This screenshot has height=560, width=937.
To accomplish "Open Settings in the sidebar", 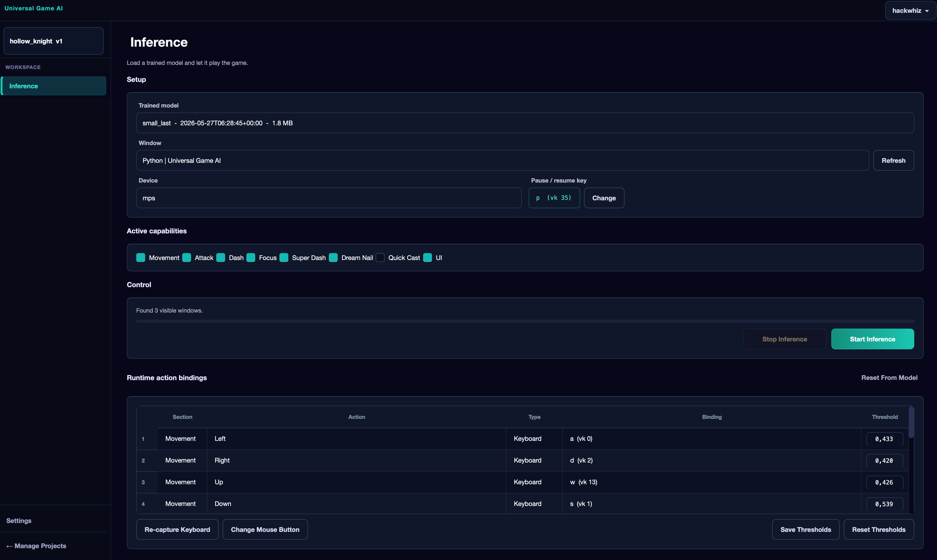I will point(19,520).
